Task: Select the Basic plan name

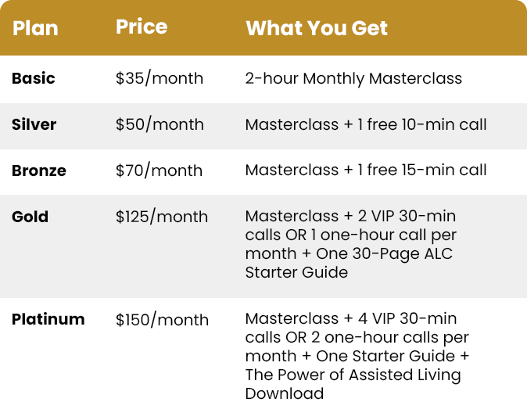Action: pyautogui.click(x=34, y=78)
